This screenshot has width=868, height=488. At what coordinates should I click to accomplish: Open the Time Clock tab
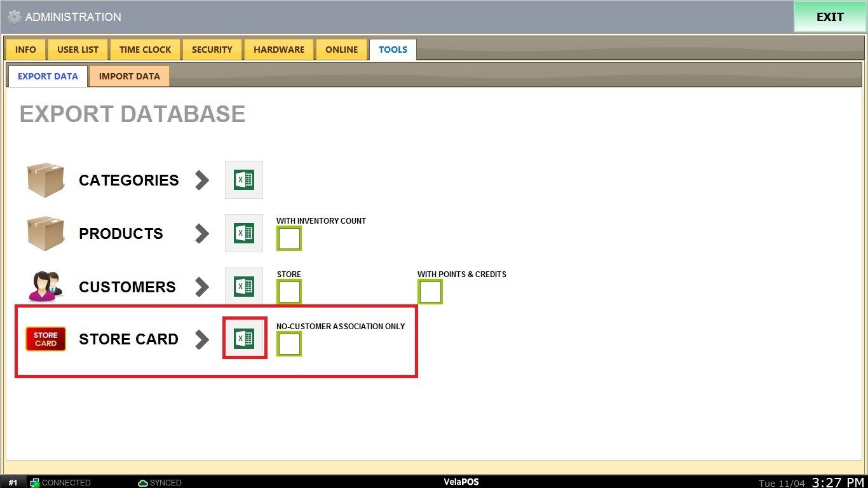point(146,50)
